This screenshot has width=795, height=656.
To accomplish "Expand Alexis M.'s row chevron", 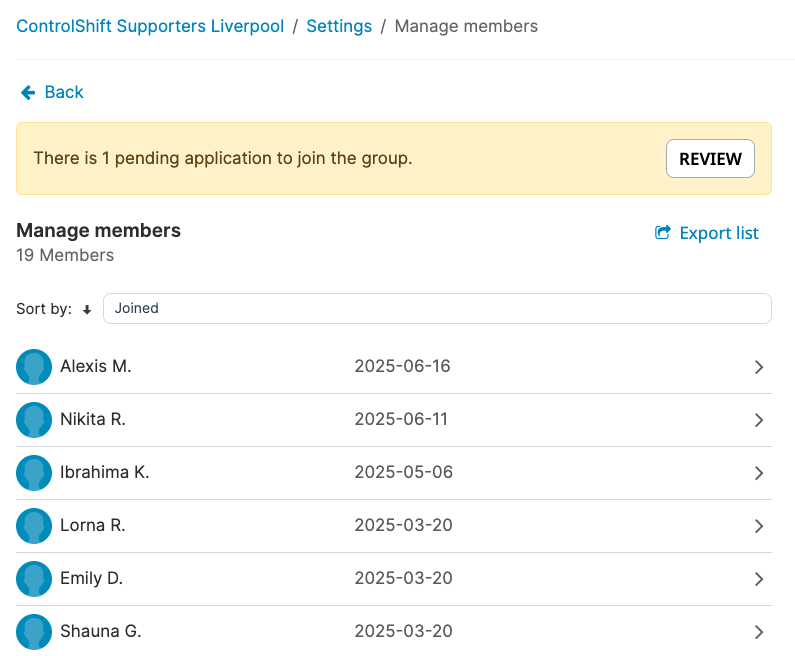I will (759, 367).
